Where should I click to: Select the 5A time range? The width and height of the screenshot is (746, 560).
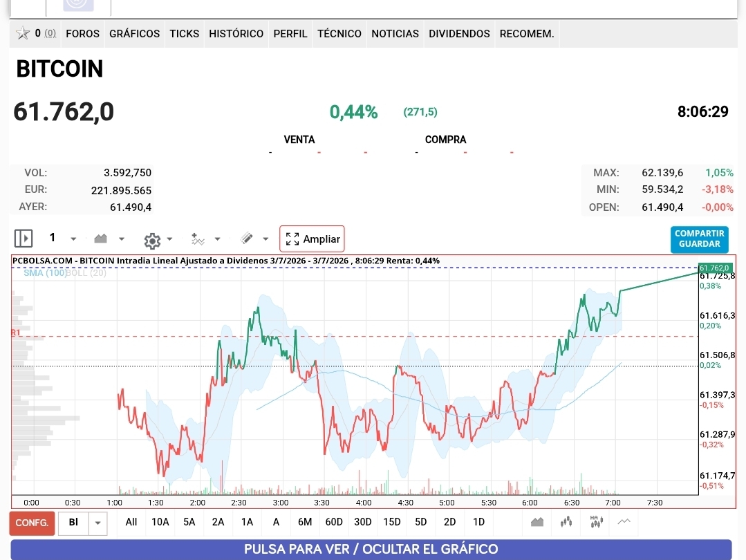(x=189, y=522)
